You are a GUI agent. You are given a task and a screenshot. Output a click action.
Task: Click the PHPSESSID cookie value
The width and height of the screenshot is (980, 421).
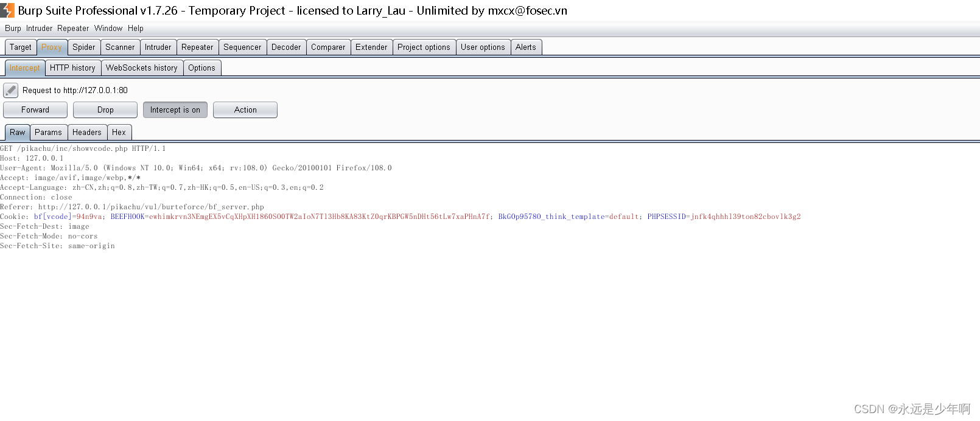pos(746,217)
